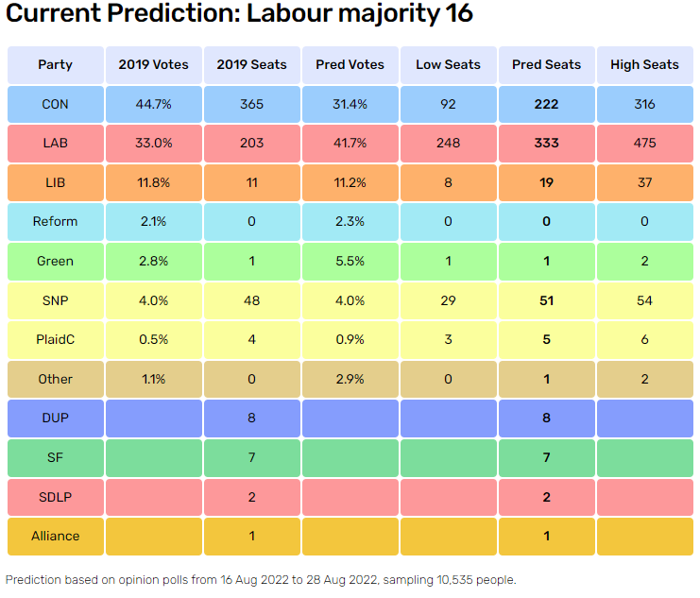Click Conservative 2019 seats value 365

[x=251, y=104]
